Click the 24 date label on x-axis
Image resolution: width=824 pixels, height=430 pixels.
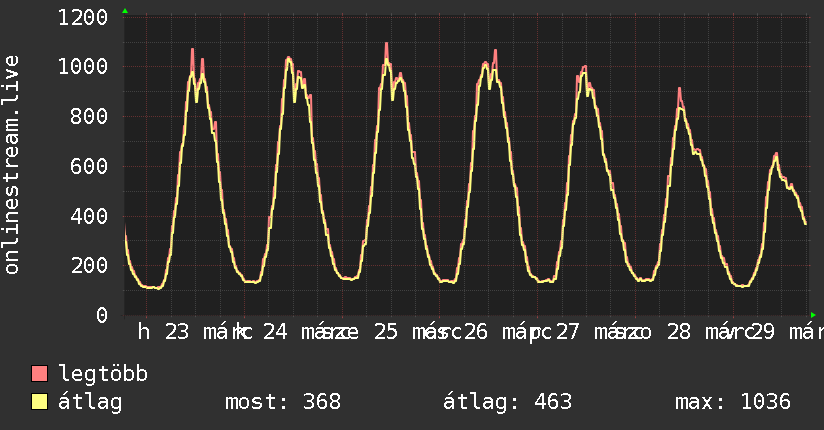pos(275,332)
